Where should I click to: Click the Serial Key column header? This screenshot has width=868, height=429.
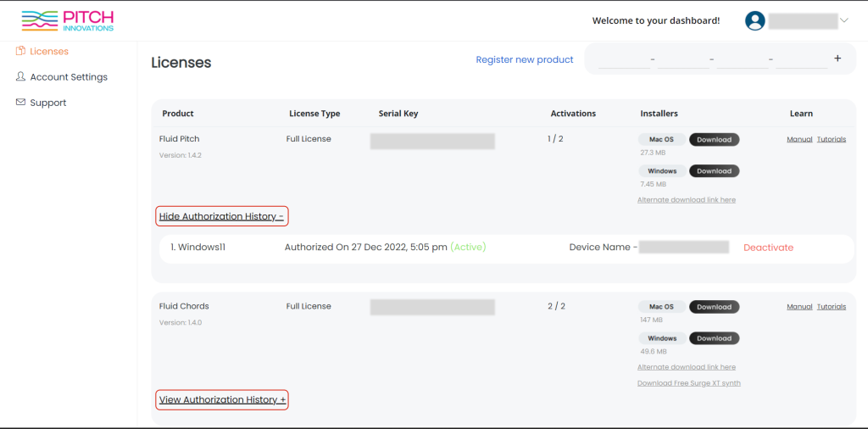click(x=398, y=114)
